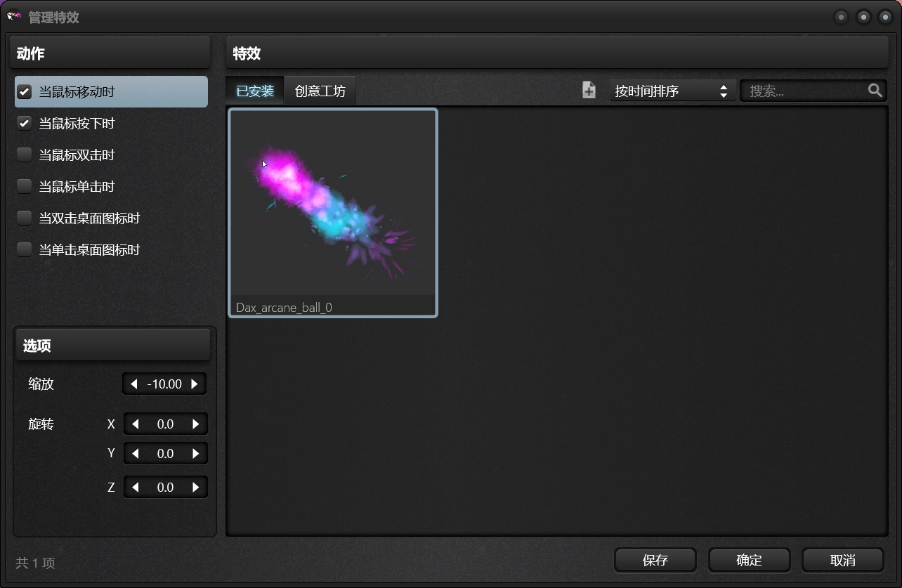Click the up arrow on the sort control
Screen dimensions: 902x588
(x=724, y=86)
